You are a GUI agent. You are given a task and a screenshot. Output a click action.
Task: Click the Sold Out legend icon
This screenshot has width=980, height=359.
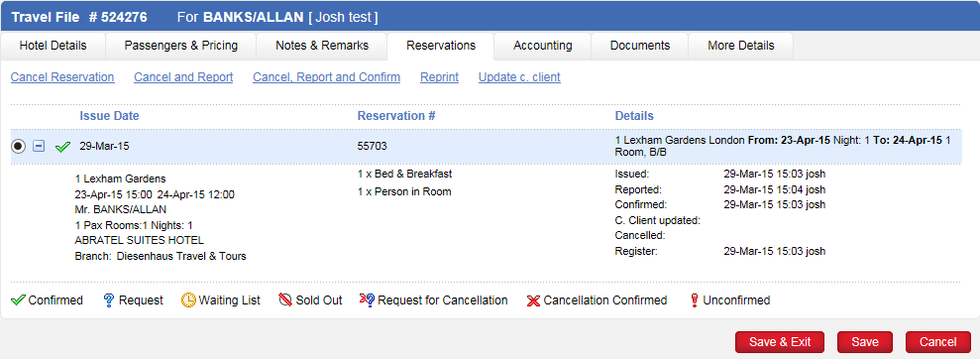[285, 300]
